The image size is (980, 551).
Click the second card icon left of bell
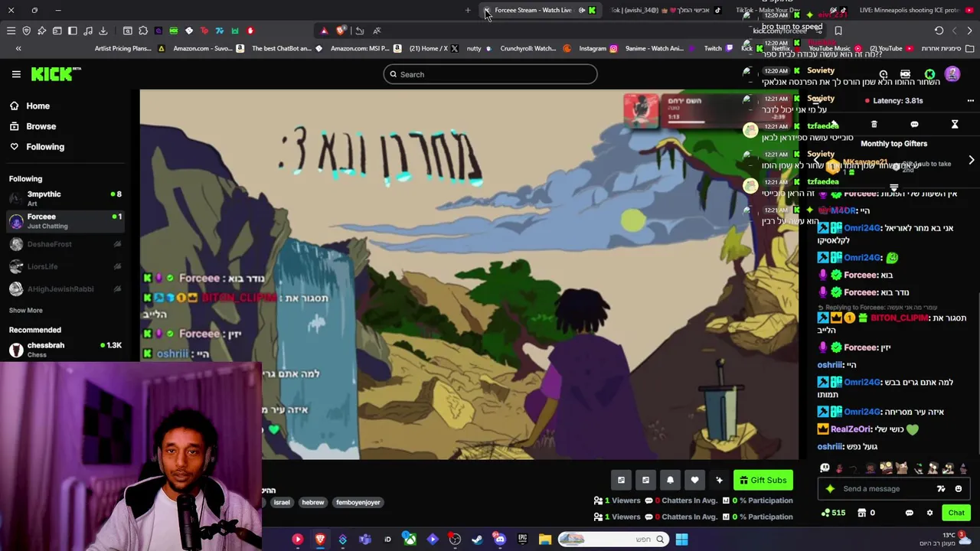pyautogui.click(x=645, y=480)
